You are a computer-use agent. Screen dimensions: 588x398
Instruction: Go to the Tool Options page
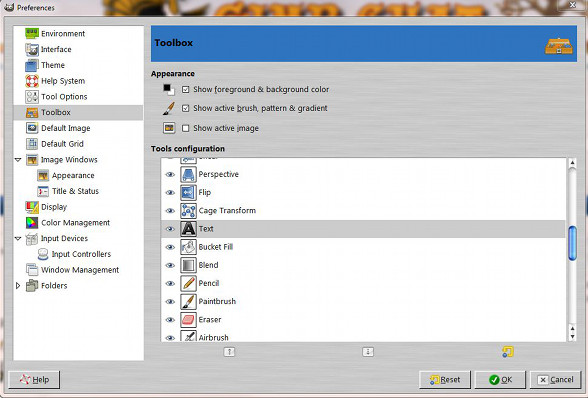[64, 97]
